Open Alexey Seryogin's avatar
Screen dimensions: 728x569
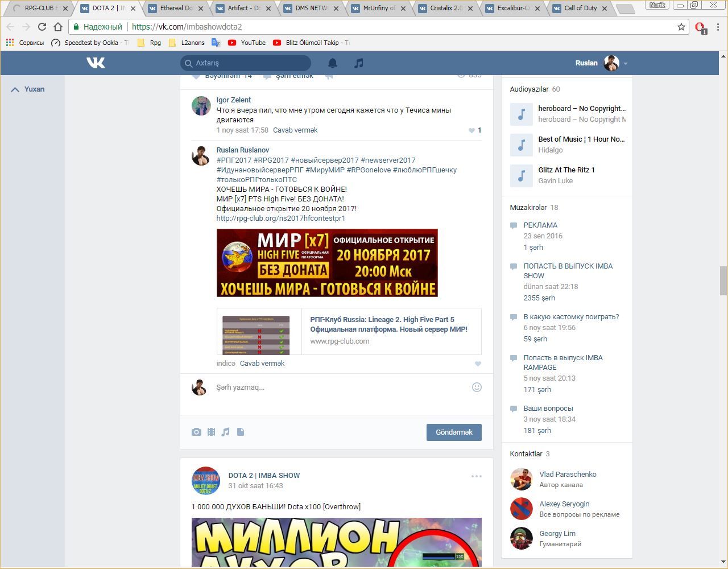pos(521,509)
